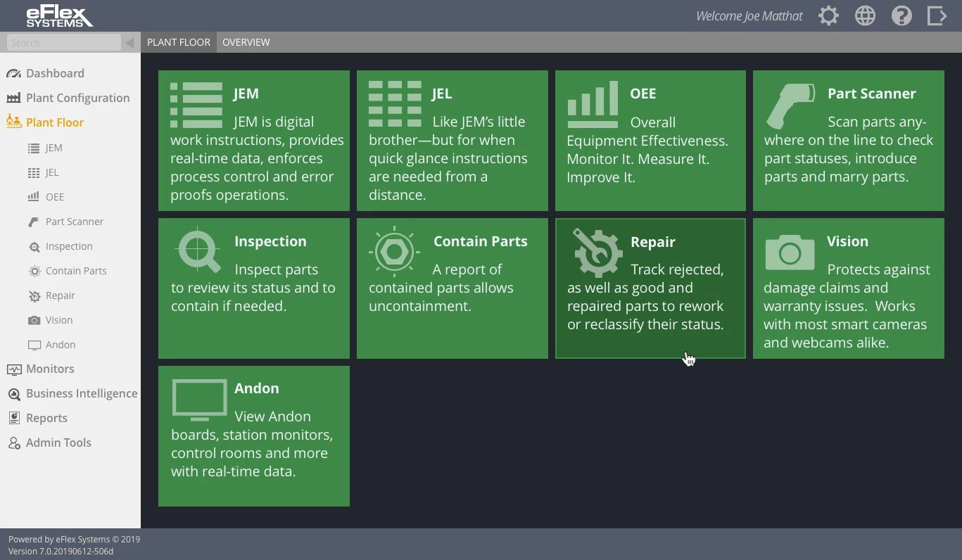This screenshot has height=560, width=962.
Task: Click the Inspection magnifier icon
Action: tap(33, 246)
